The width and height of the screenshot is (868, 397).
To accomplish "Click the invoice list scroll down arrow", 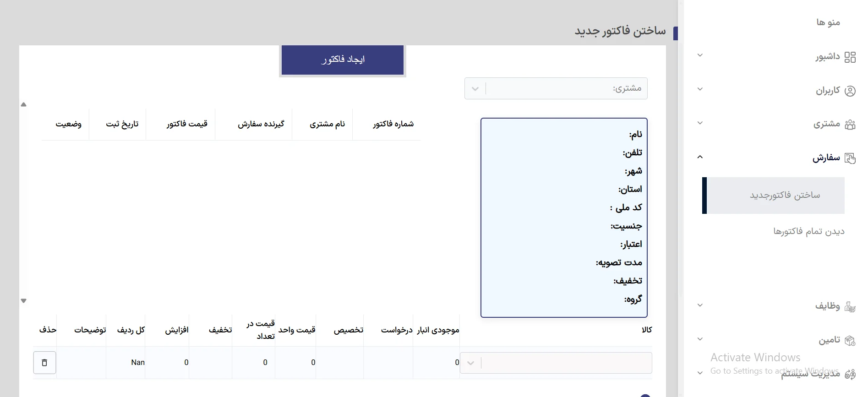I will click(x=24, y=301).
